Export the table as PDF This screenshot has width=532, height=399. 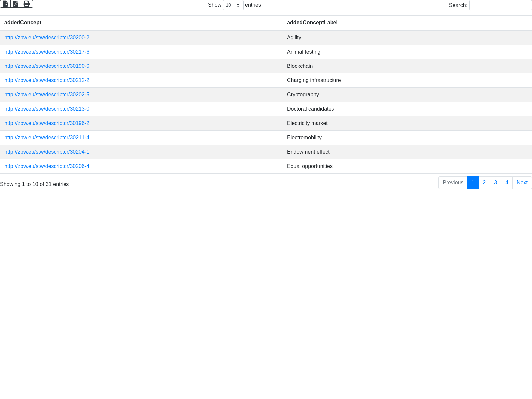click(16, 4)
